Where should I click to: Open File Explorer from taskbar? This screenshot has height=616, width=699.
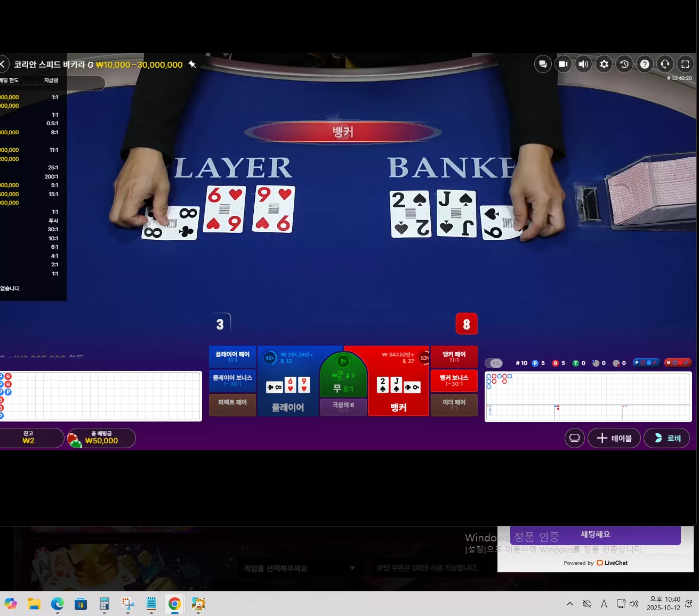pyautogui.click(x=34, y=604)
